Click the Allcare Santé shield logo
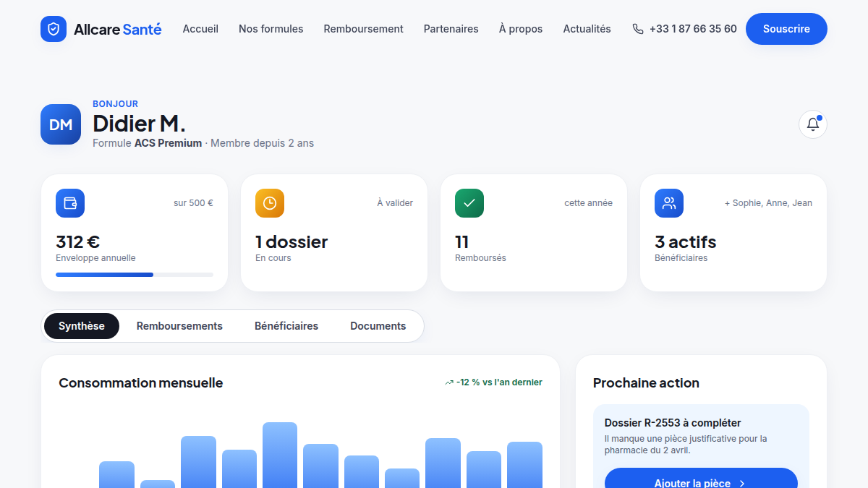Image resolution: width=868 pixels, height=488 pixels. tap(54, 29)
